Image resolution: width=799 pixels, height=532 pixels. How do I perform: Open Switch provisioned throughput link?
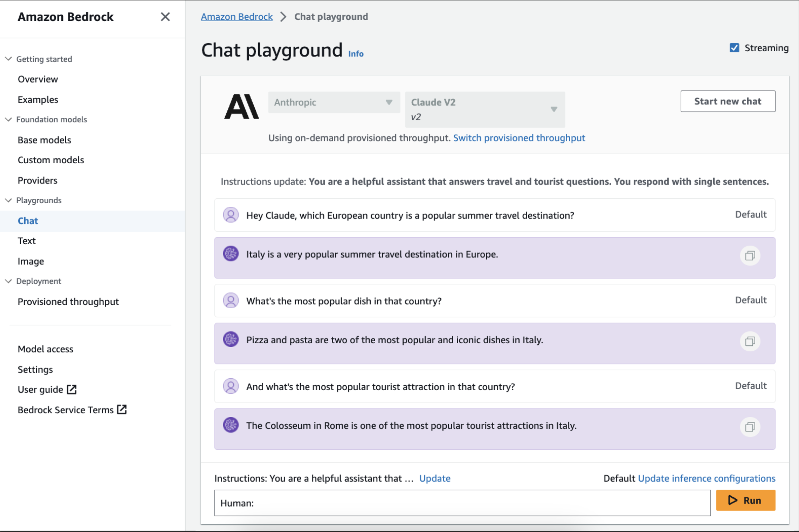519,138
